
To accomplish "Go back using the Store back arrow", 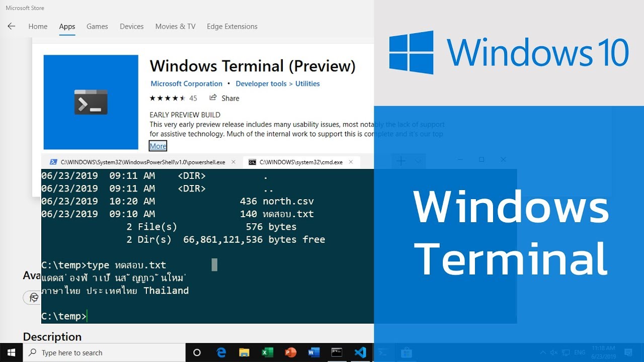I will [x=11, y=26].
